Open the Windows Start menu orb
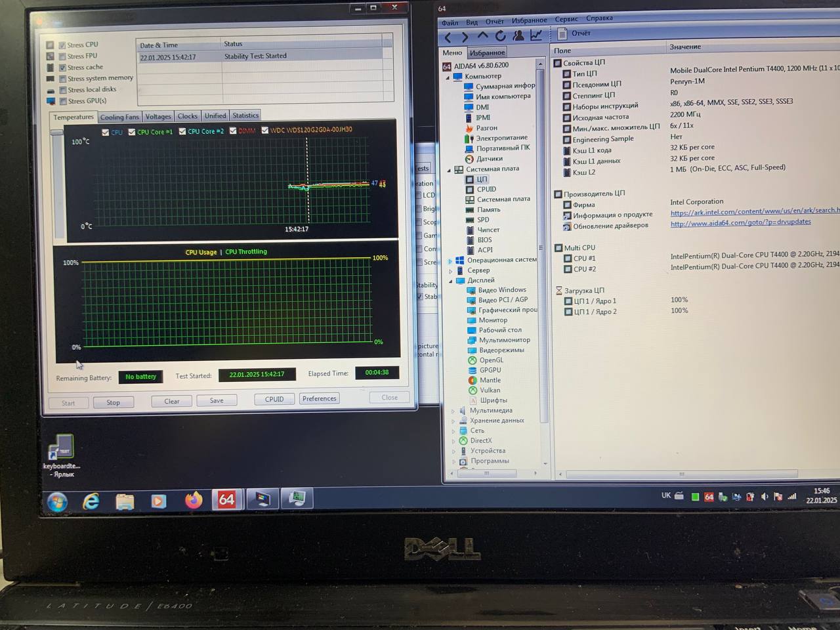This screenshot has height=630, width=840. [x=57, y=502]
